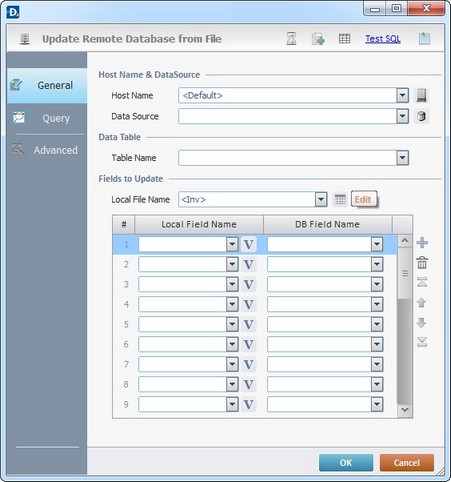The image size is (451, 482).
Task: Click the database icon beside Data Source
Action: pyautogui.click(x=421, y=116)
